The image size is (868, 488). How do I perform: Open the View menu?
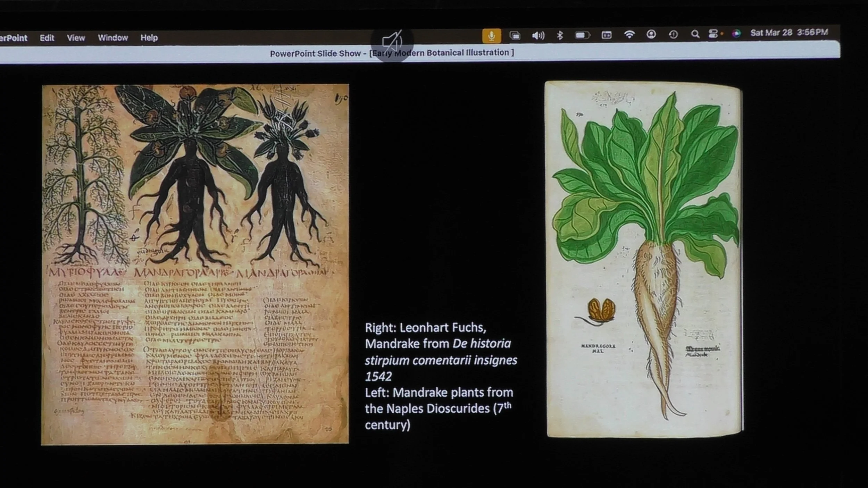(x=76, y=38)
